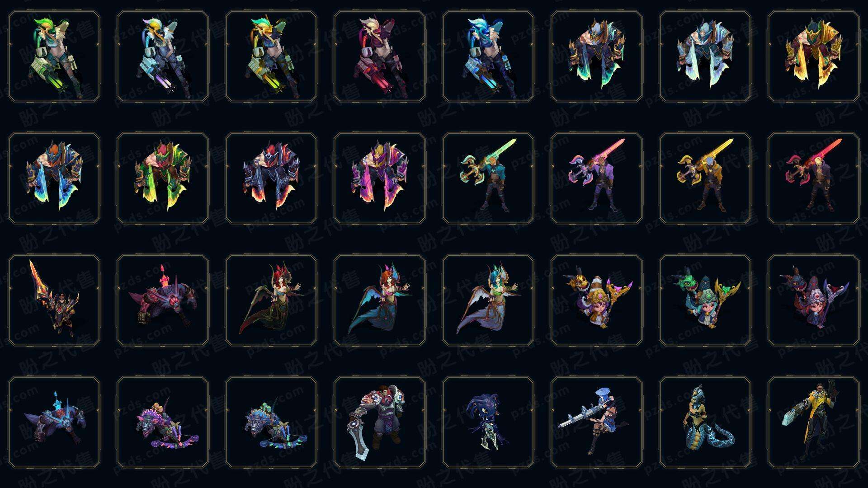
Task: Pick the white armored ninja chroma
Action: [705, 56]
